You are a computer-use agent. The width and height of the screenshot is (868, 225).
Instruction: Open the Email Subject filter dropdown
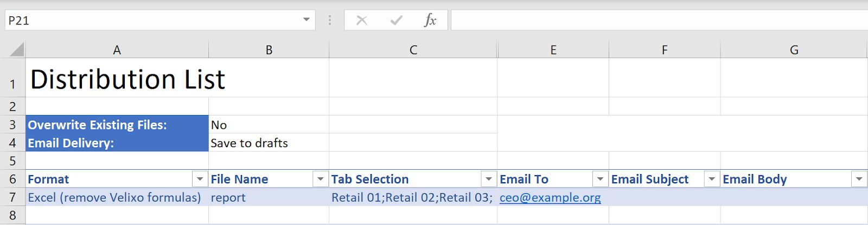click(712, 179)
